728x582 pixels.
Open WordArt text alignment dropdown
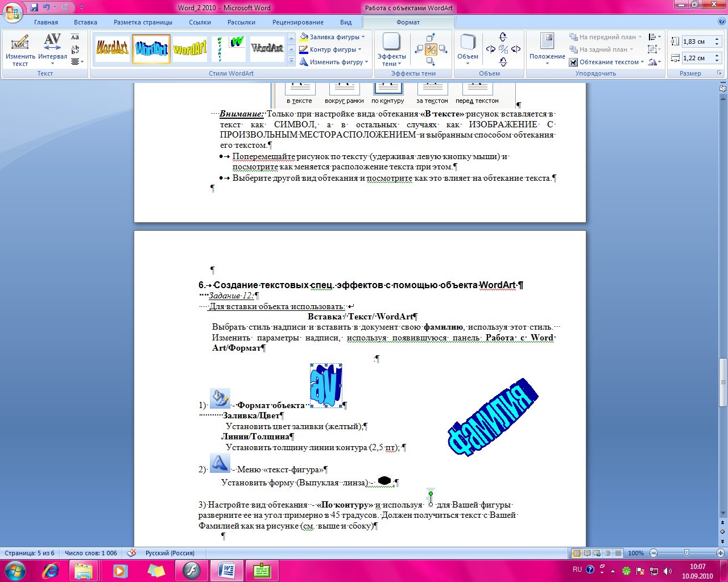(x=77, y=61)
